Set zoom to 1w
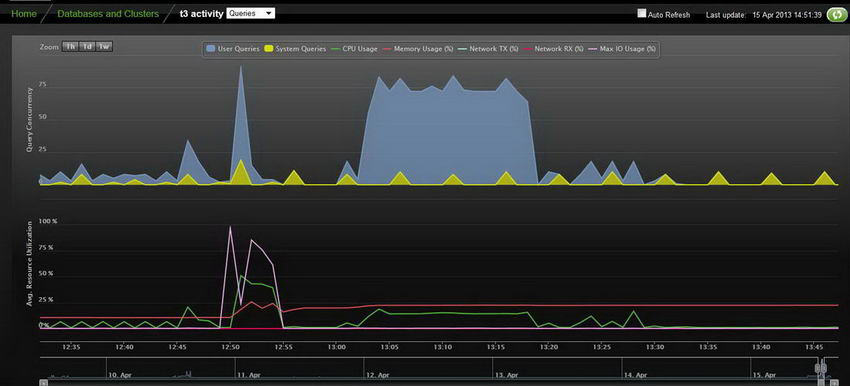The height and width of the screenshot is (386, 850). [104, 47]
